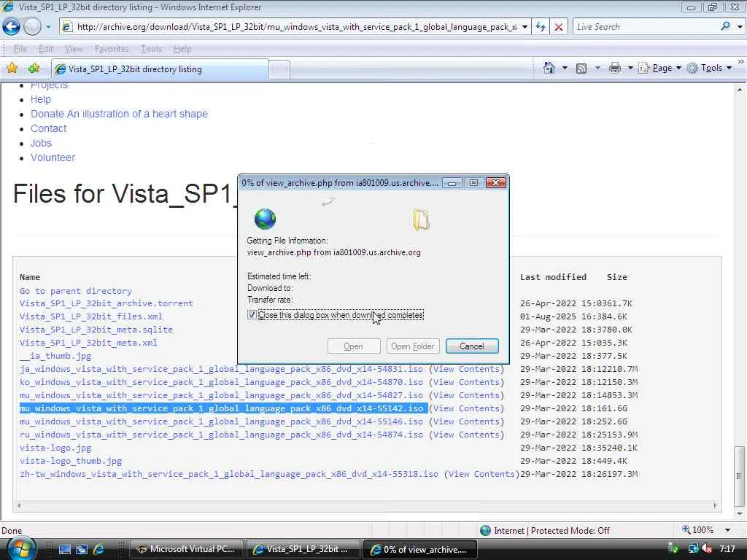Click the RSS Feeds icon
The height and width of the screenshot is (560, 747).
pyautogui.click(x=581, y=68)
